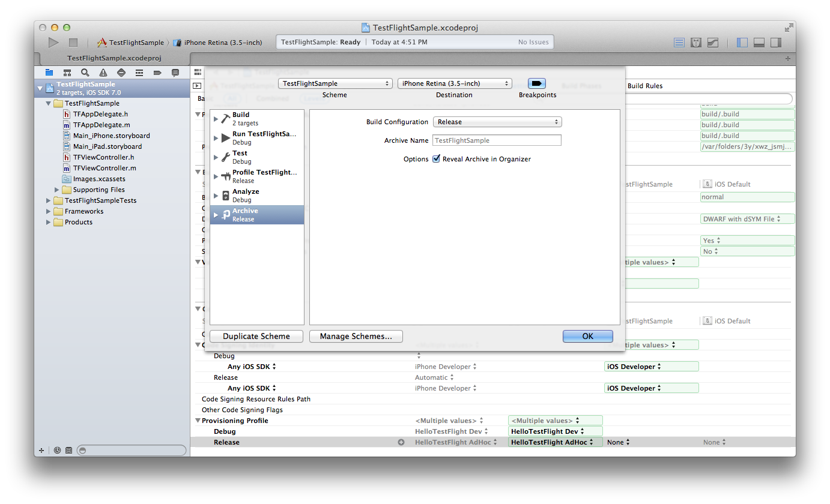The height and width of the screenshot is (504, 830).
Task: Show the test navigator icon
Action: click(x=121, y=73)
